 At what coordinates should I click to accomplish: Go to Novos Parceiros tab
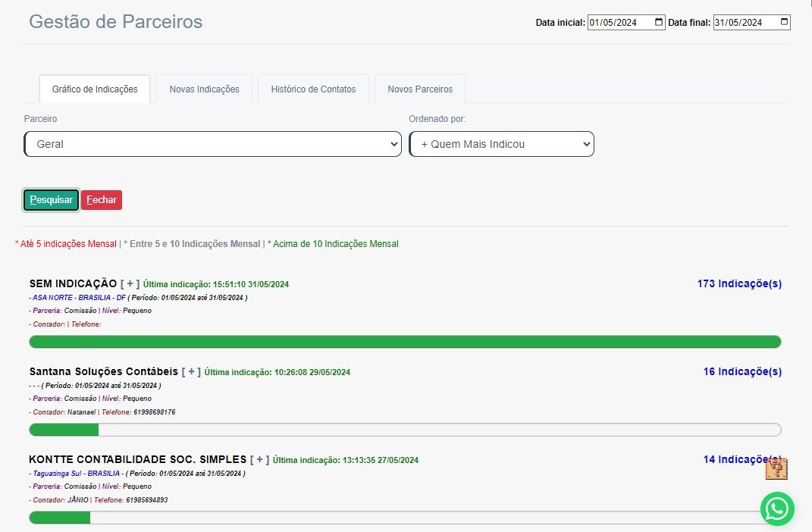[x=420, y=89]
